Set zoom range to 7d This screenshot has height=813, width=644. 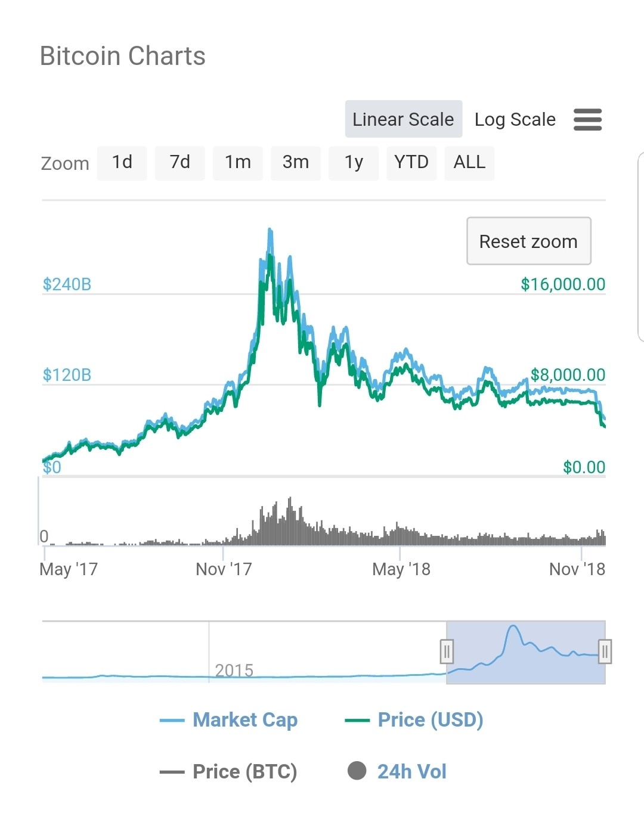tap(180, 163)
